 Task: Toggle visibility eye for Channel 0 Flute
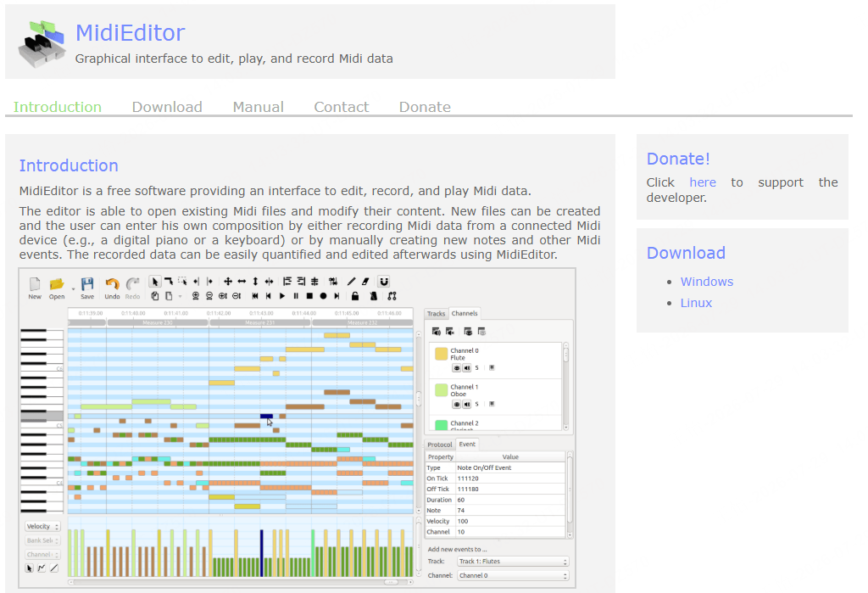point(457,368)
